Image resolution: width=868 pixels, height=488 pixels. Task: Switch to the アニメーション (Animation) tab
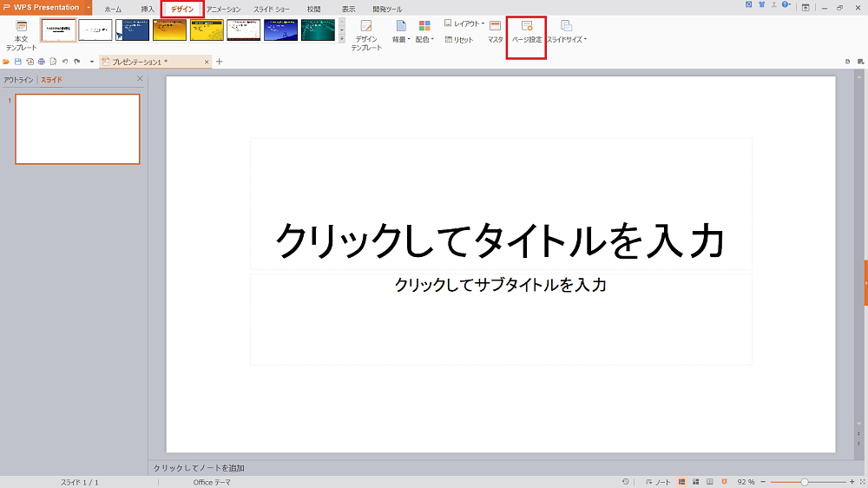coord(224,10)
